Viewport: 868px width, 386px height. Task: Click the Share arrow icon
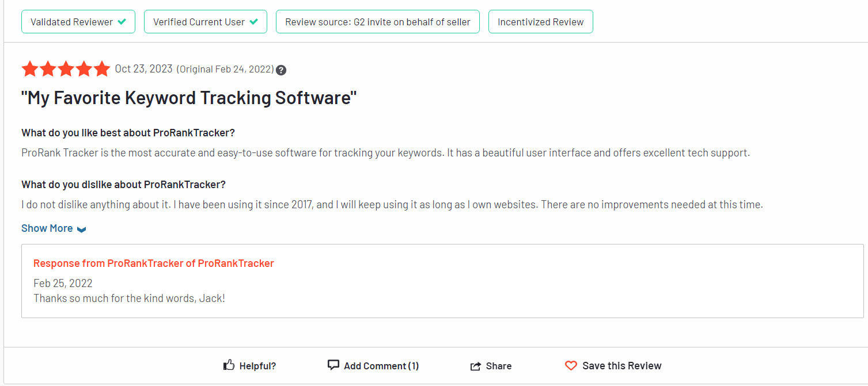coord(476,366)
